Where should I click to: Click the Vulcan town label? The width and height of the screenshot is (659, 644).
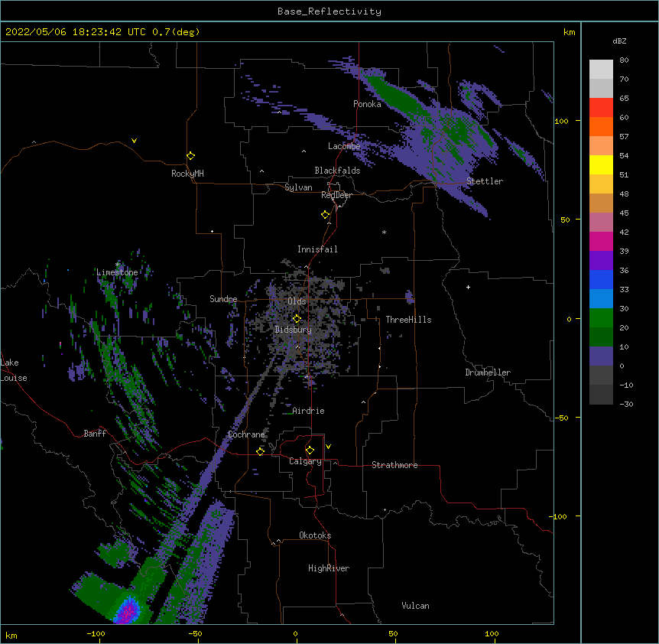[x=415, y=606]
